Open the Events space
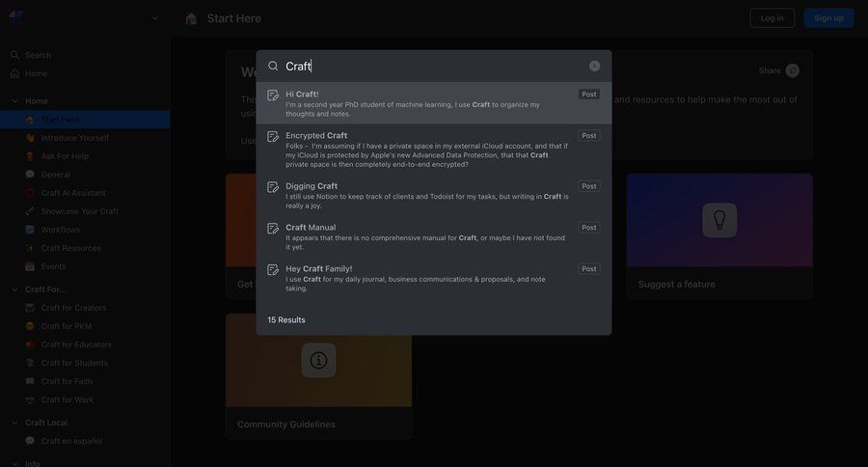 (x=85, y=266)
